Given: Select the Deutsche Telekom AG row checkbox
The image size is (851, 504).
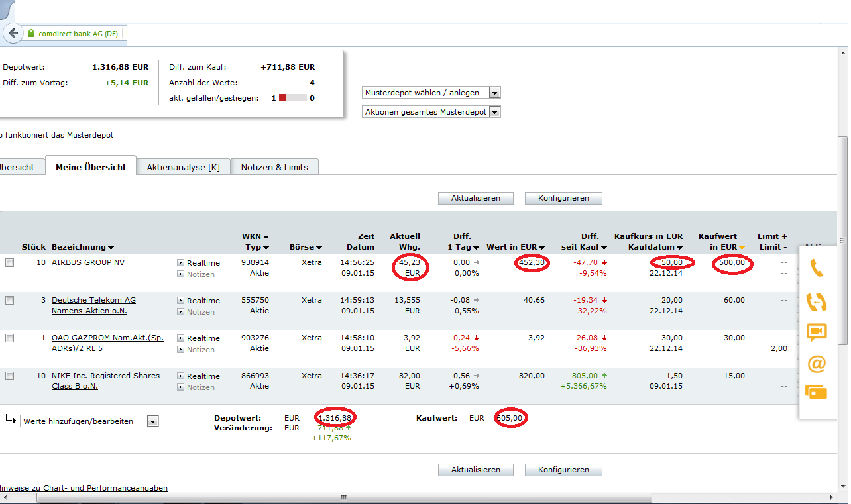Looking at the screenshot, I should coord(9,301).
